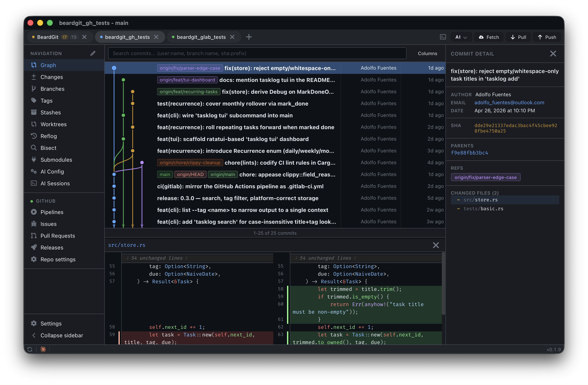This screenshot has height=385, width=588.
Task: Click the origin/HEAD label
Action: (190, 175)
